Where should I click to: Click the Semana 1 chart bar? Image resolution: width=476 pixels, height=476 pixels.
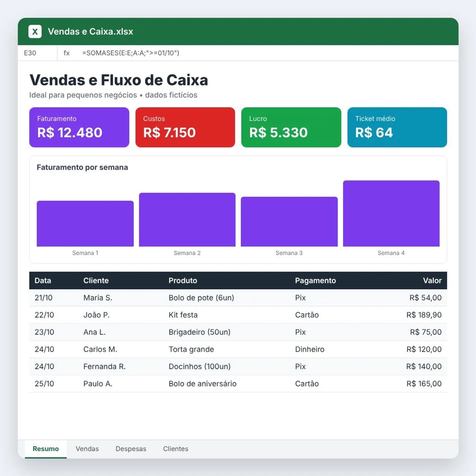(85, 223)
